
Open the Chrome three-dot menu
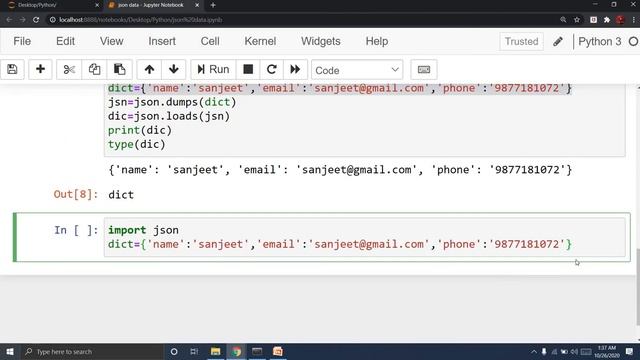pyautogui.click(x=634, y=20)
